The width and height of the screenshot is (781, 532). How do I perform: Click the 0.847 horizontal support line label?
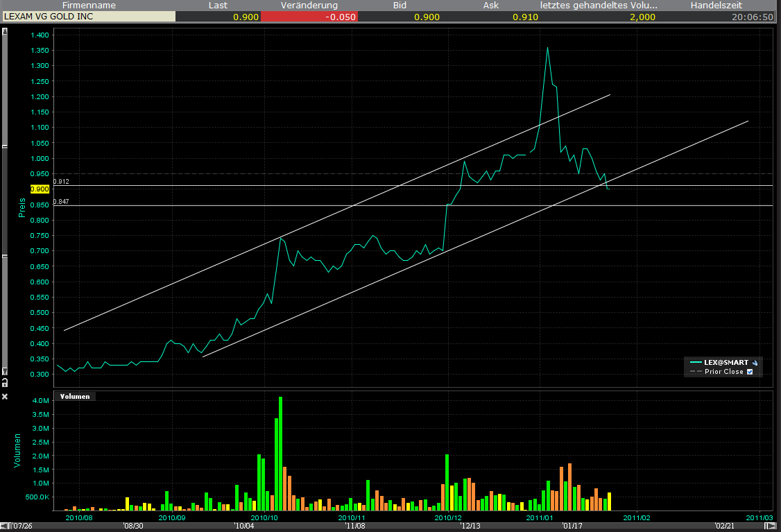[61, 202]
